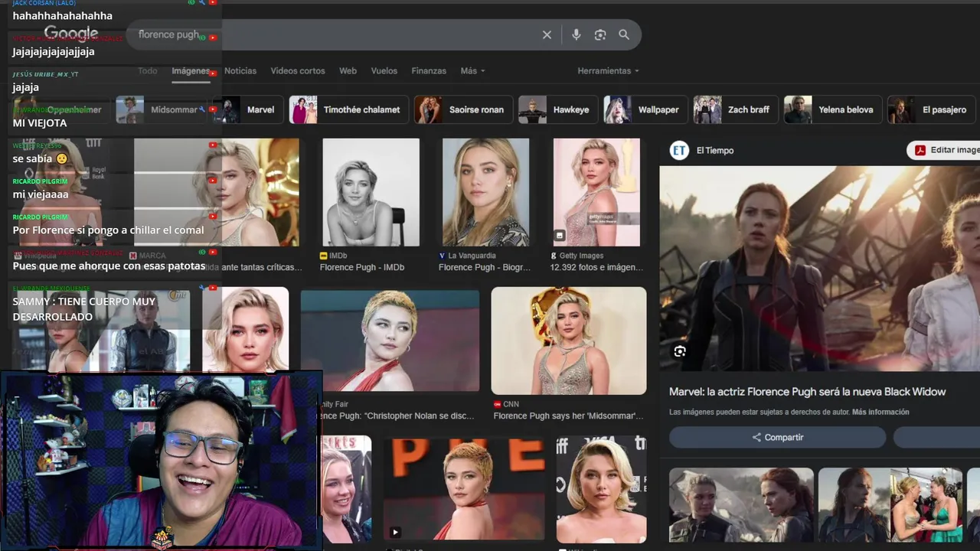Screen dimensions: 980x551
Task: Open the Marvel Black Widow article title
Action: pos(807,392)
